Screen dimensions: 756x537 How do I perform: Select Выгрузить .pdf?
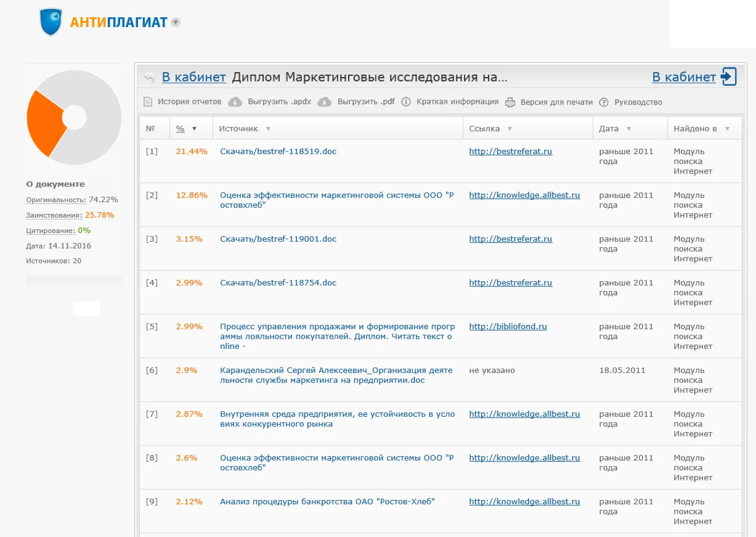pyautogui.click(x=366, y=102)
